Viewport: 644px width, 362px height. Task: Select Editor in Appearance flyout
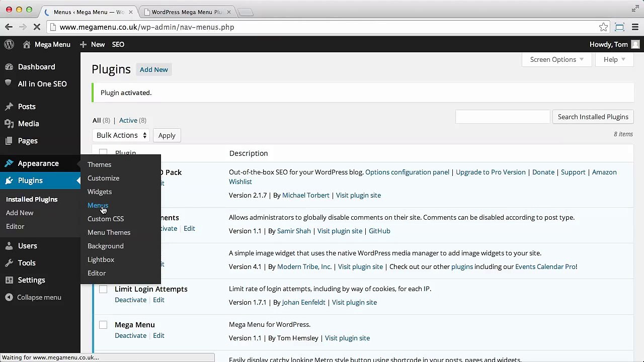(x=97, y=273)
